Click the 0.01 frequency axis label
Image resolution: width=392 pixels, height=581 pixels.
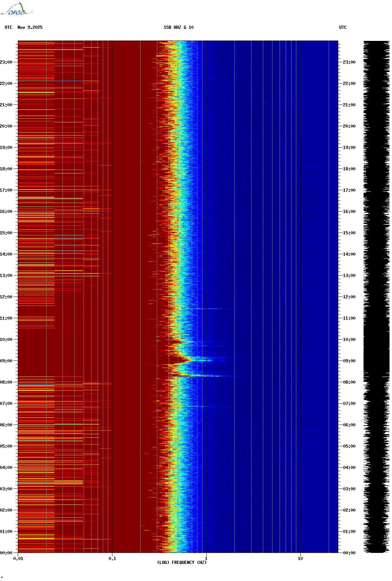coord(18,559)
